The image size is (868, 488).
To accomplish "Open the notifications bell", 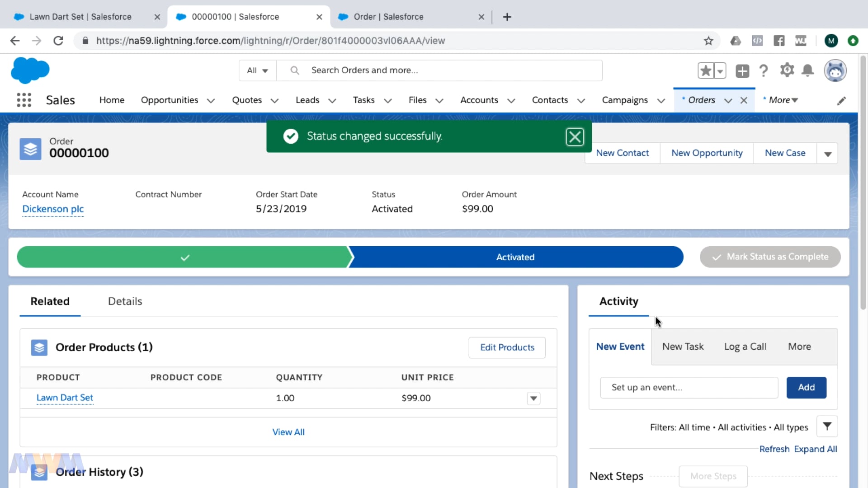I will pyautogui.click(x=807, y=70).
